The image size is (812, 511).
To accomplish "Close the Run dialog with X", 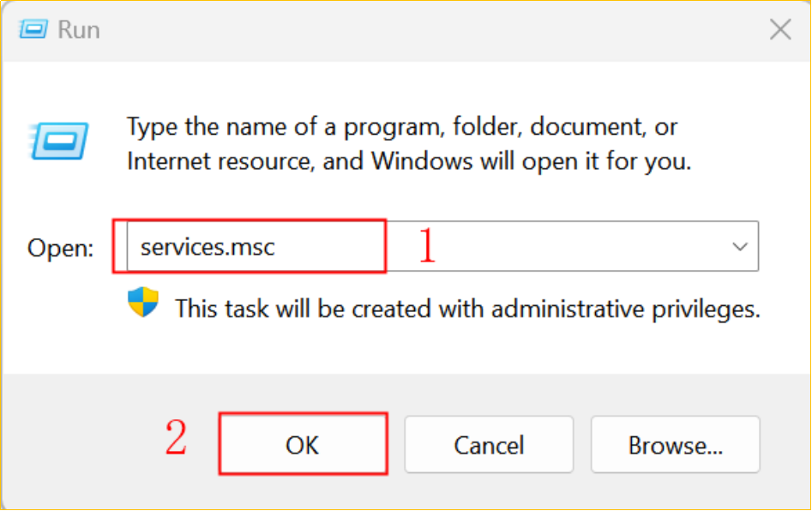I will click(x=780, y=29).
